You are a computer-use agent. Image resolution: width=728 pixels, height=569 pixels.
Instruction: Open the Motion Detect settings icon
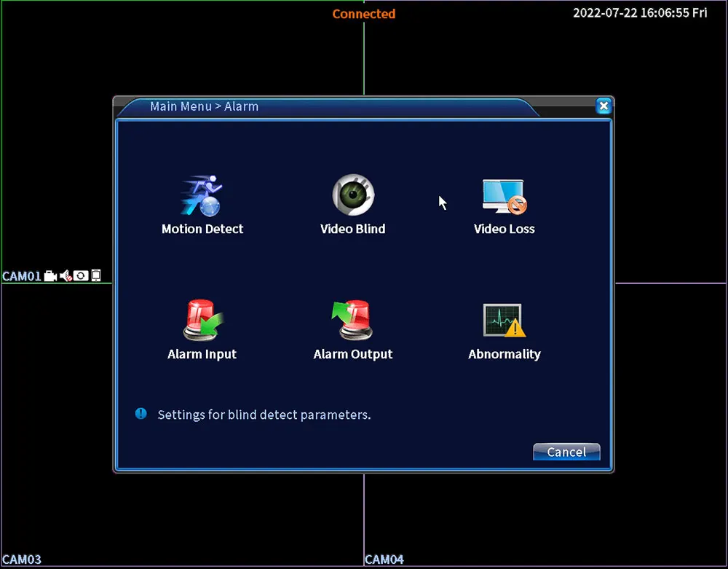[x=202, y=195]
